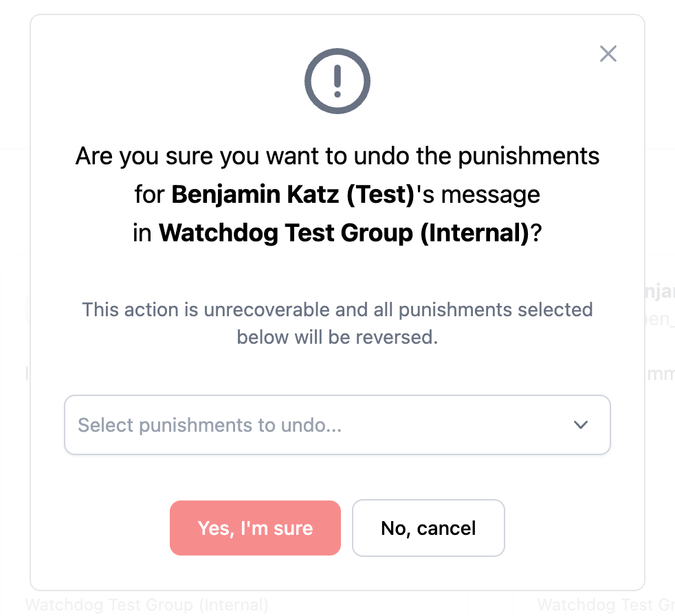675x616 pixels.
Task: Click the word 'message' in the heading
Action: pyautogui.click(x=490, y=195)
